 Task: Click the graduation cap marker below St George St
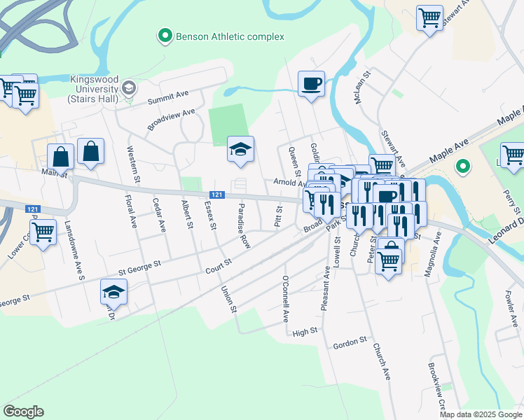pos(113,291)
